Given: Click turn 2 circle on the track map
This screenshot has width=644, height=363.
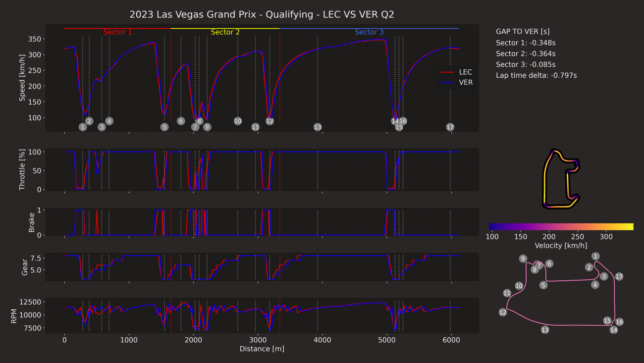Looking at the screenshot, I should click(589, 267).
